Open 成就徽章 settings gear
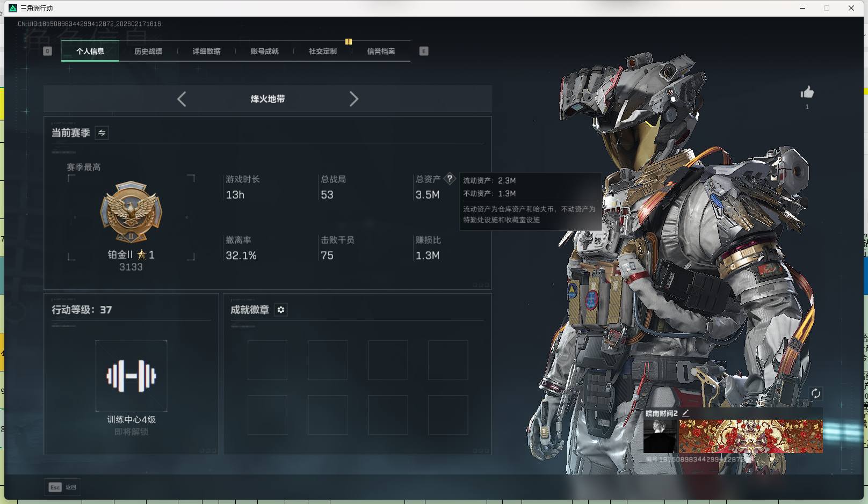The height and width of the screenshot is (504, 868). click(x=281, y=310)
